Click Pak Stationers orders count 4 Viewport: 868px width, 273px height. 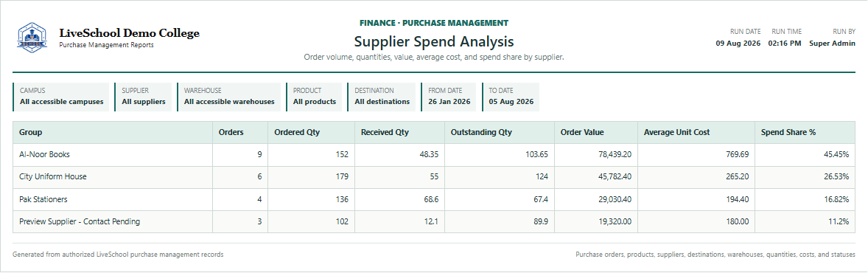point(259,199)
